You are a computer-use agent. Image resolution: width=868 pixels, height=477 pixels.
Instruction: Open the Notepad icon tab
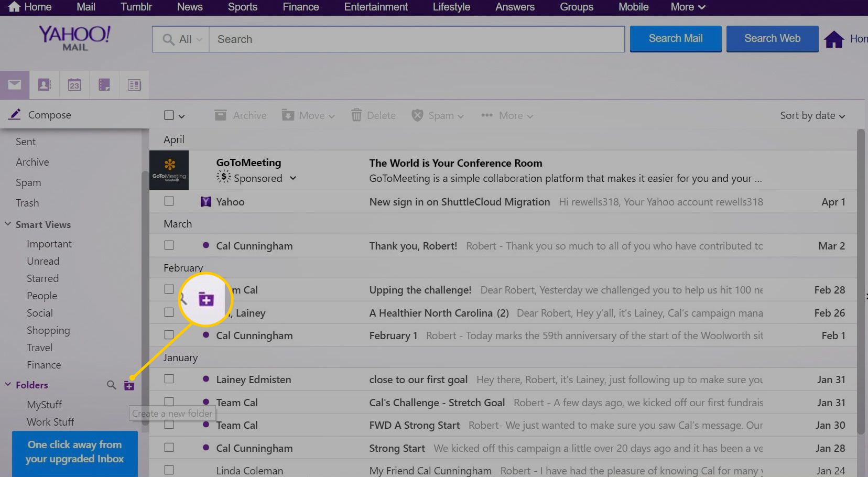(104, 85)
